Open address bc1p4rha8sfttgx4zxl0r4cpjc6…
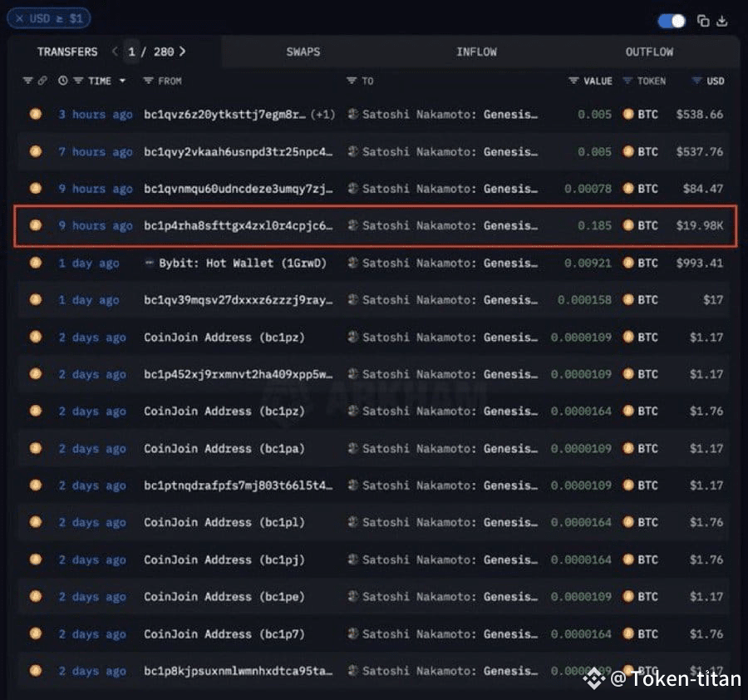Viewport: 748px width, 700px height. [238, 225]
